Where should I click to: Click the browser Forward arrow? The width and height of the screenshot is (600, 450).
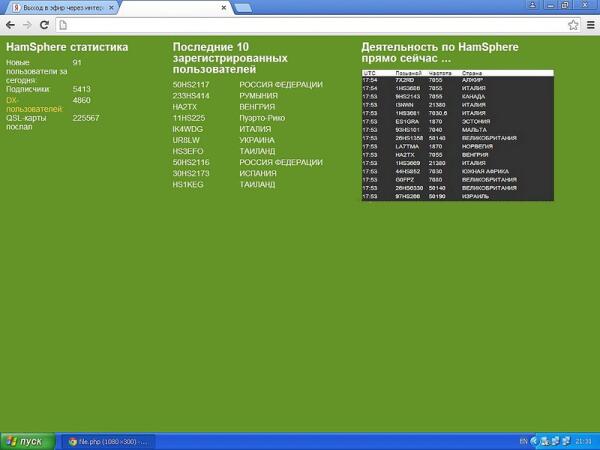tap(27, 24)
